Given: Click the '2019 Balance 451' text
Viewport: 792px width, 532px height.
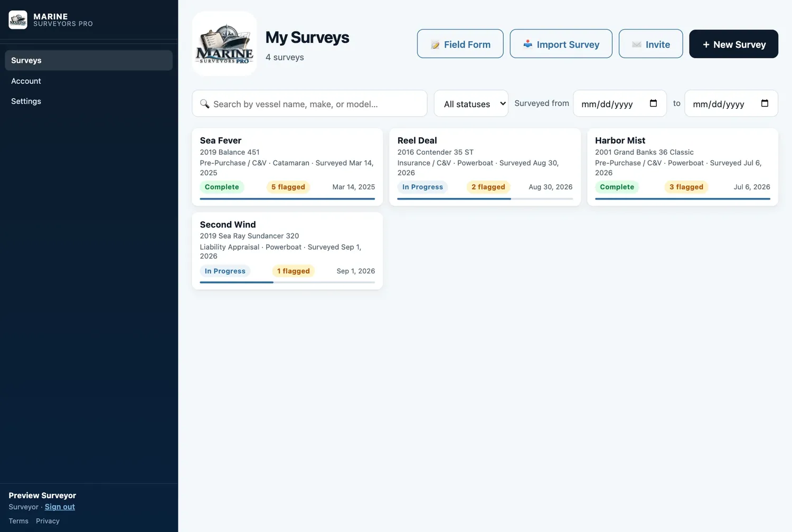Looking at the screenshot, I should click(230, 152).
